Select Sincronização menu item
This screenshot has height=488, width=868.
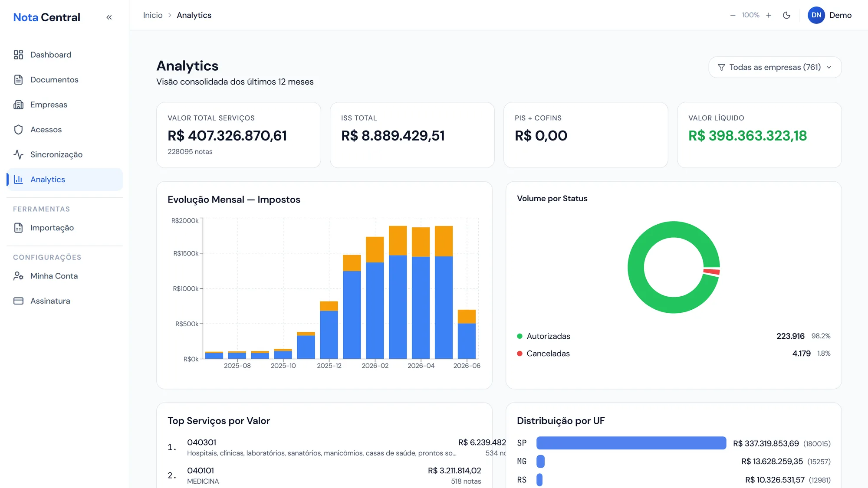point(65,154)
